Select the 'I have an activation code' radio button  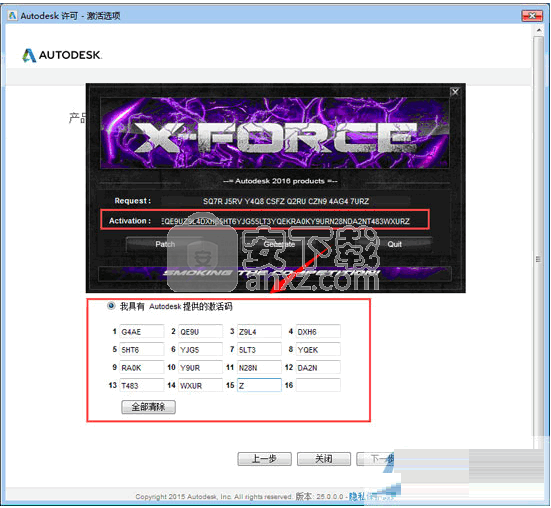pos(111,306)
